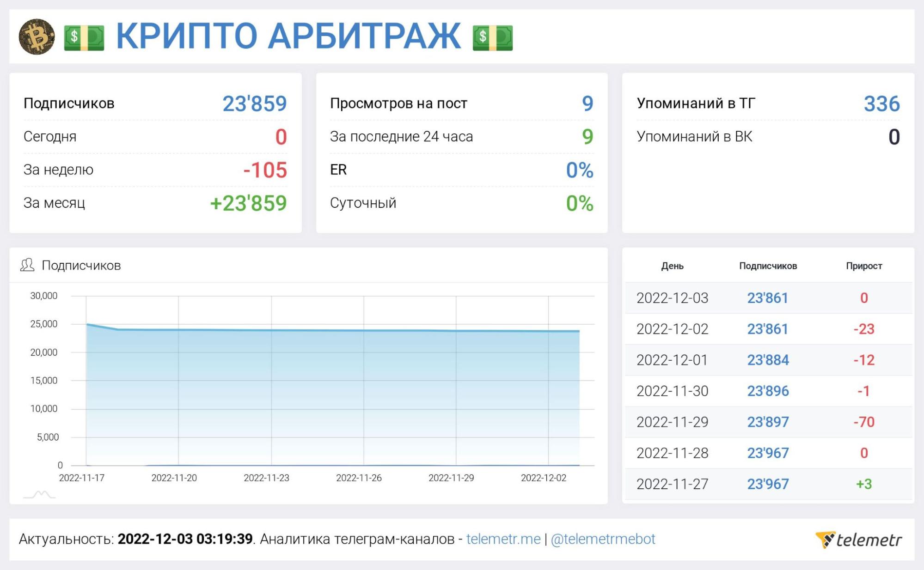Click the y-axis label 30,000
This screenshot has width=924, height=570.
click(x=44, y=296)
